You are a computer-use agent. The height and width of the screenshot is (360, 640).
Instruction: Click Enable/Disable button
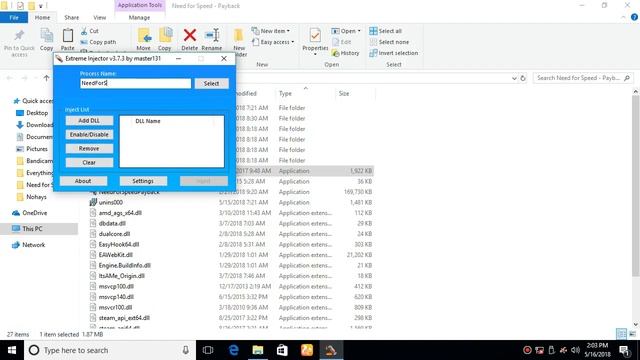89,134
